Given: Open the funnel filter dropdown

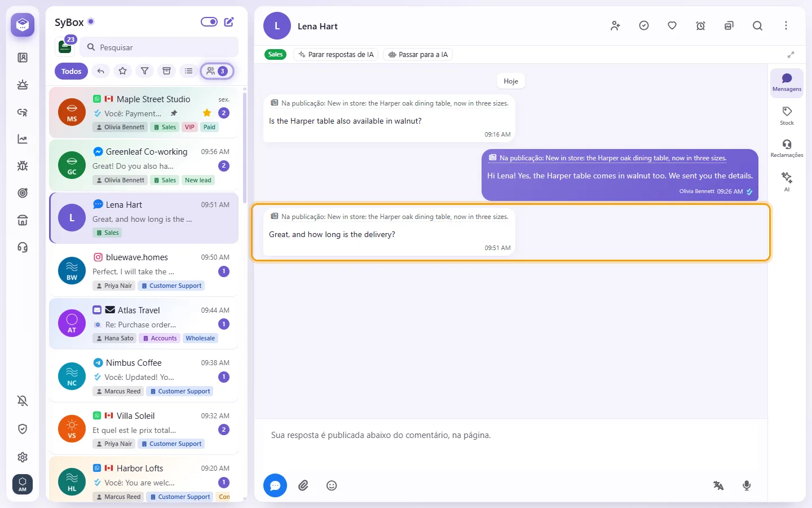Looking at the screenshot, I should point(144,71).
